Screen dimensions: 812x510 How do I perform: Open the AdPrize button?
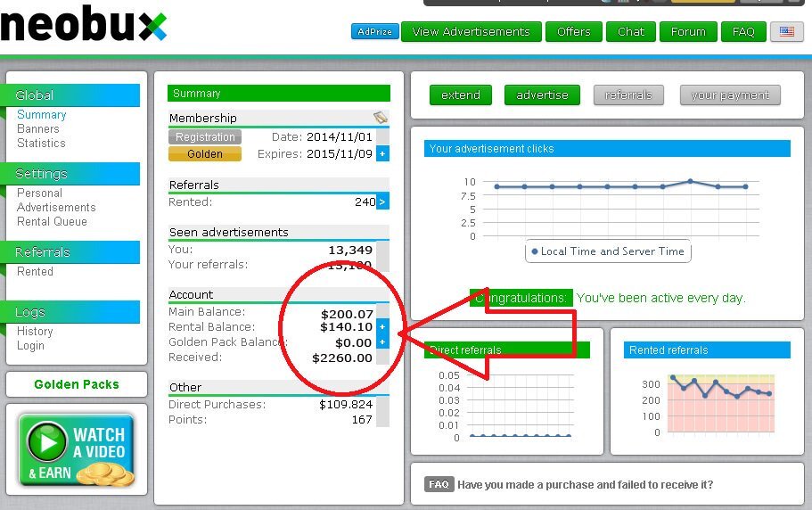(x=375, y=31)
